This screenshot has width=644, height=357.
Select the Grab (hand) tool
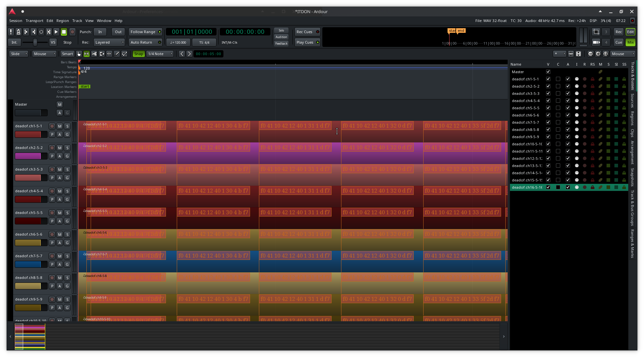pos(79,54)
